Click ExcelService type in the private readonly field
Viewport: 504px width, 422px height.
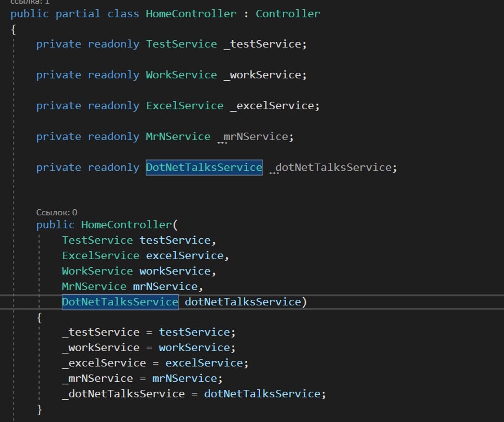[x=185, y=105]
